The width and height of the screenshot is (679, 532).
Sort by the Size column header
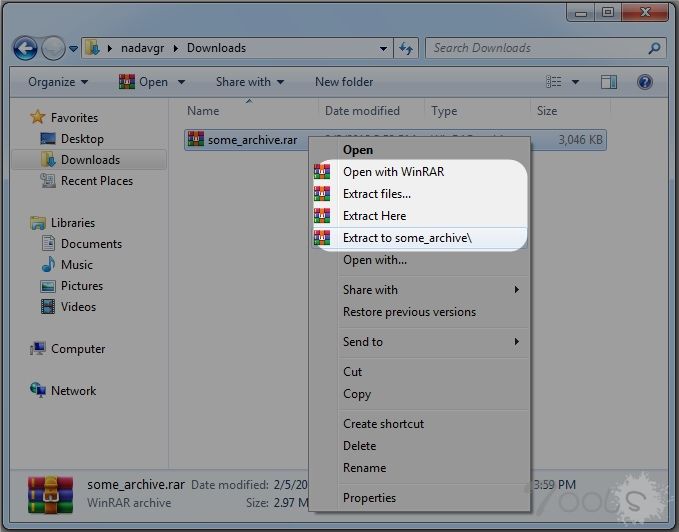547,111
